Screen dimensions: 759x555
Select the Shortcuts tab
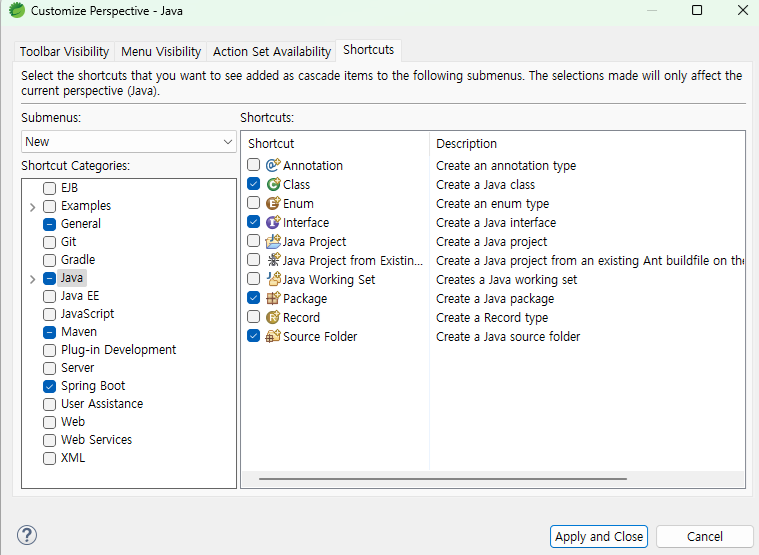tap(368, 50)
